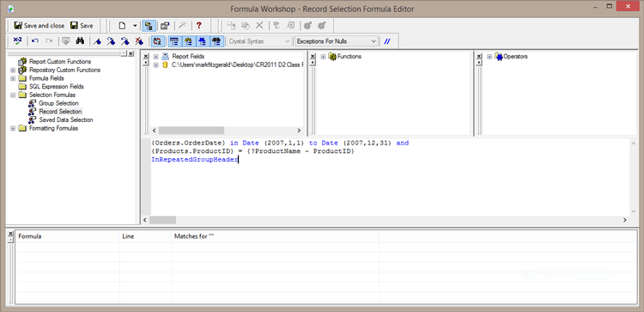Screen dimensions: 644x312
Task: Click the Undo arrow icon
Action: coord(35,40)
